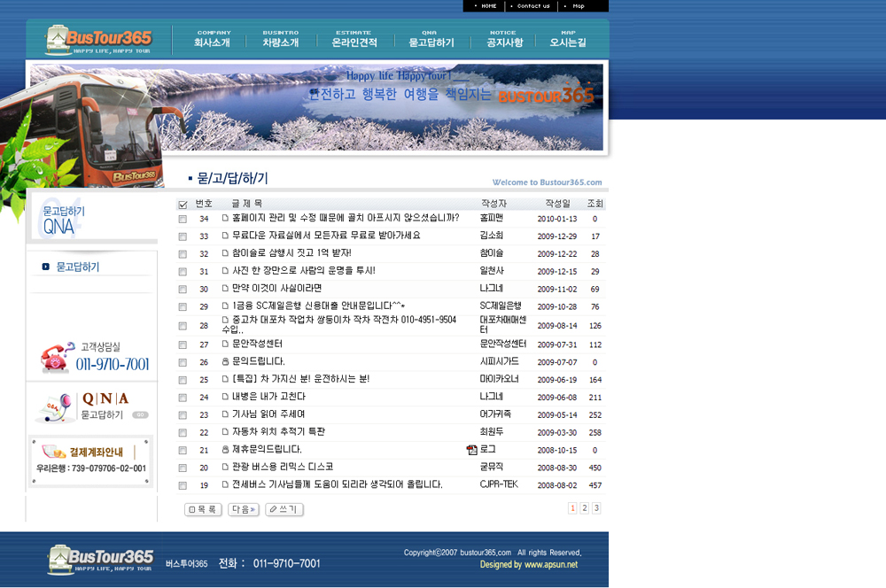Click the BusTour365 logo in header
The height and width of the screenshot is (588, 886).
point(100,40)
